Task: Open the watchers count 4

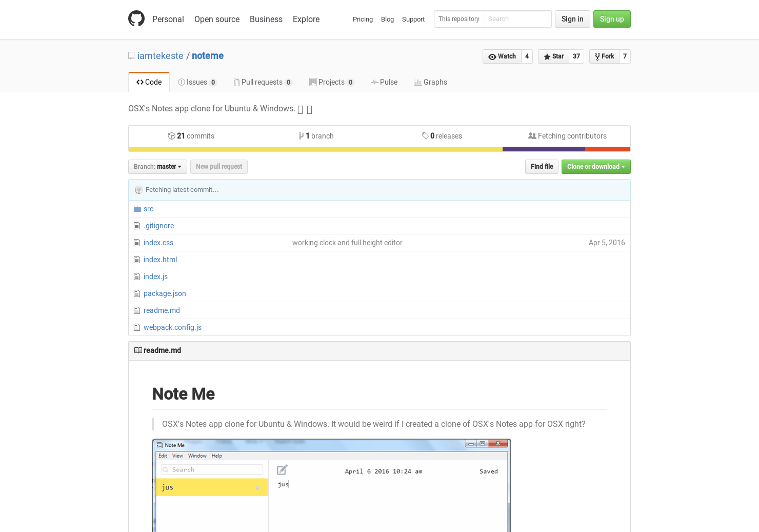Action: click(527, 56)
